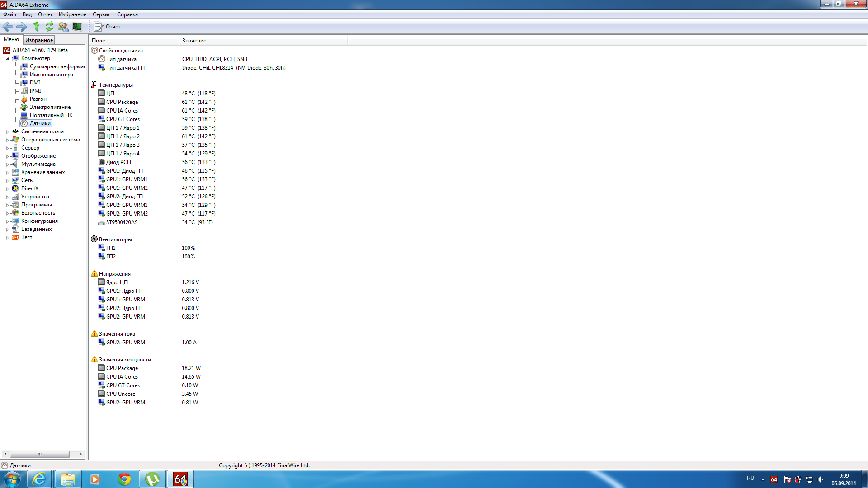The image size is (868, 488).
Task: Collapse the Компьютер tree node
Action: (x=8, y=59)
